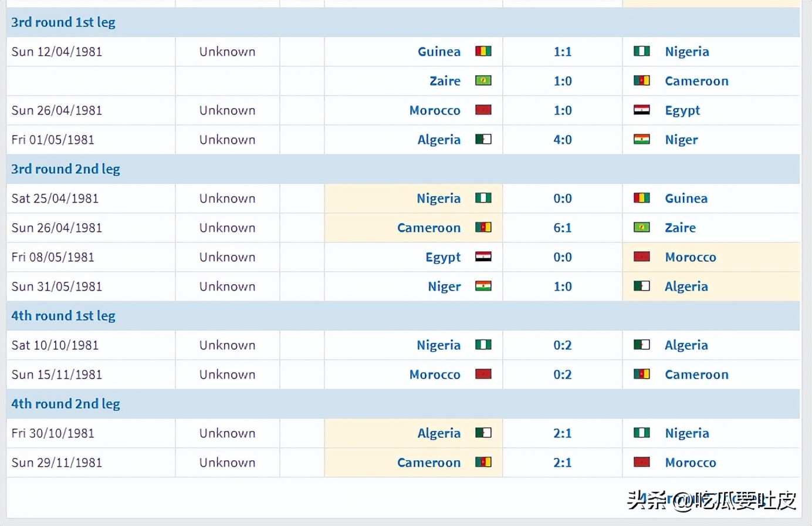
Task: Click Niger flag in 01/05/1981 Algeria match
Action: point(641,139)
